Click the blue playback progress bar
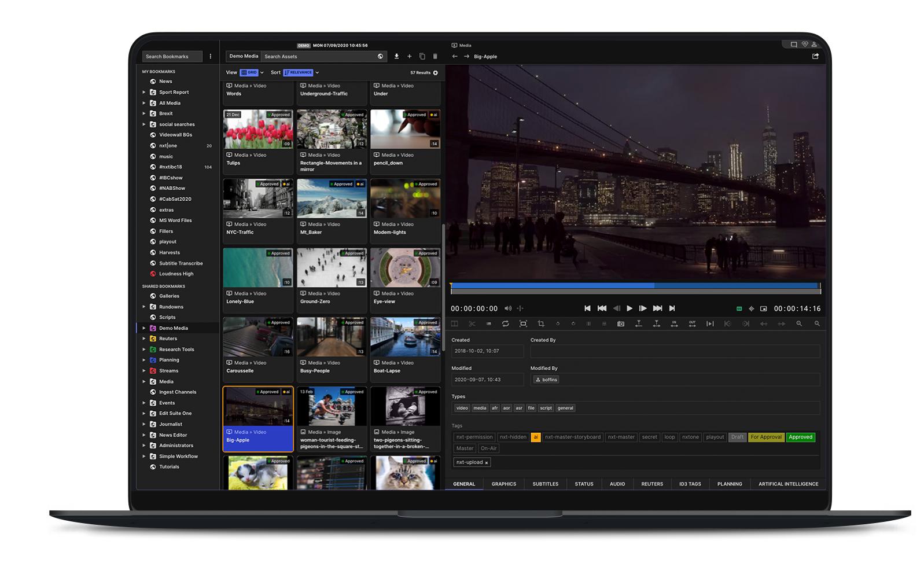Viewport: 924px width, 574px height. [635, 285]
